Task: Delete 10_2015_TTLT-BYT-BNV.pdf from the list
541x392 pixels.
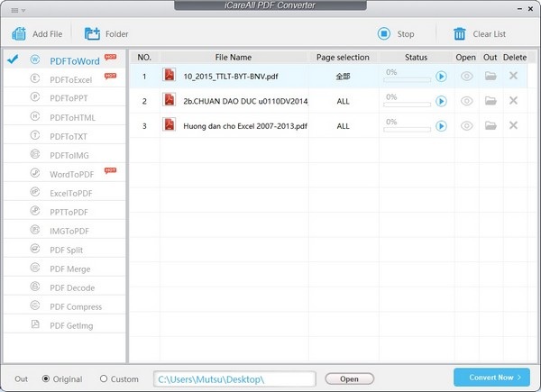Action: 513,76
